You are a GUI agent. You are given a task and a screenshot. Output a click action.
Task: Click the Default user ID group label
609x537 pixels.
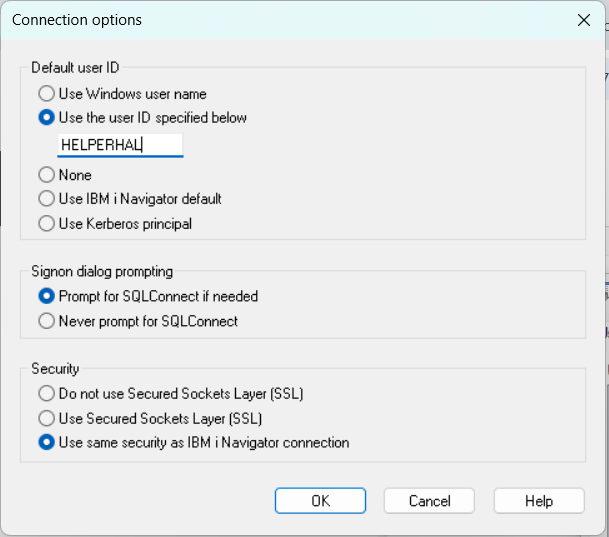[75, 68]
